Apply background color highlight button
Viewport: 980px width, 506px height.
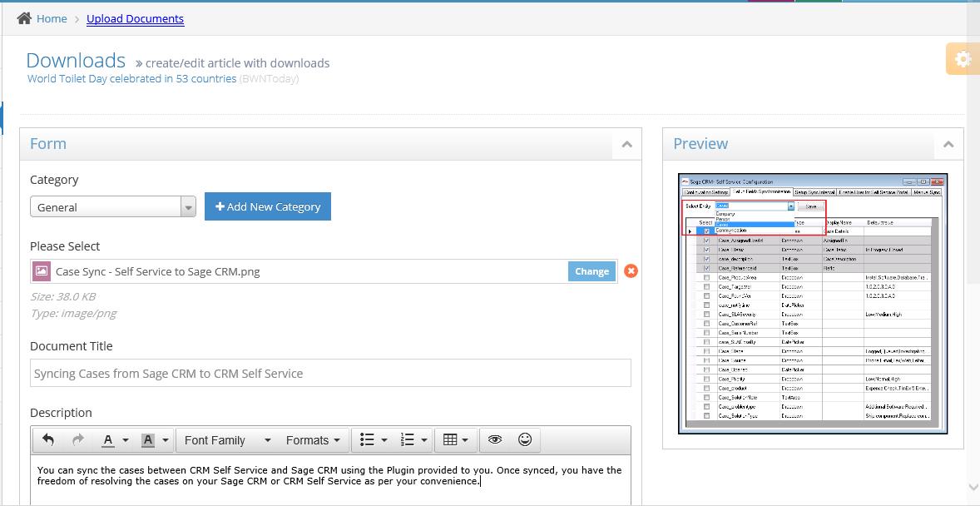pyautogui.click(x=148, y=440)
